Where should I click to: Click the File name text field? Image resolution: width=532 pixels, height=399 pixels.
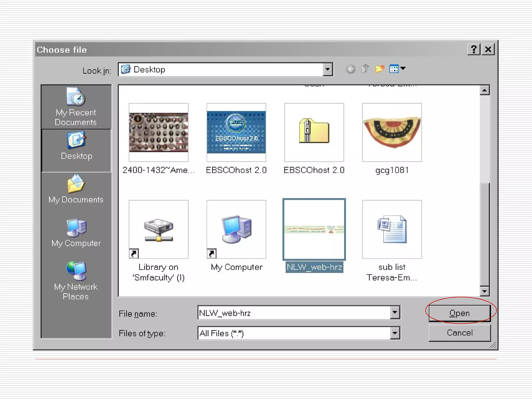pos(294,313)
